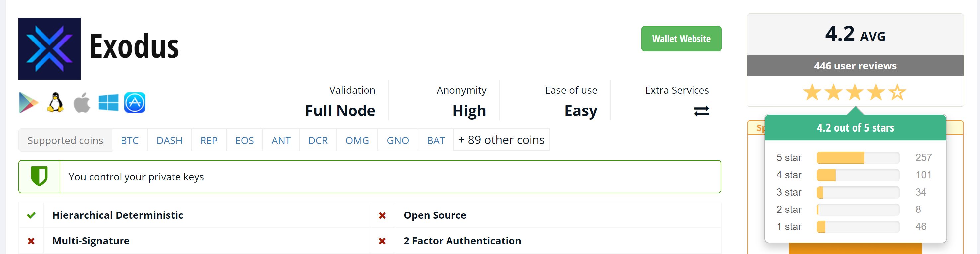The image size is (980, 254).
Task: Click the Linux penguin icon
Action: coord(55,103)
